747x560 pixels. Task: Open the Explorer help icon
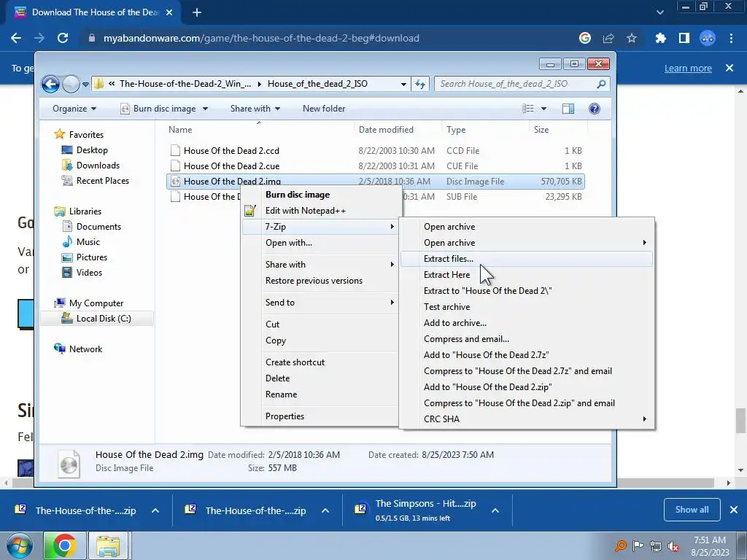click(594, 109)
